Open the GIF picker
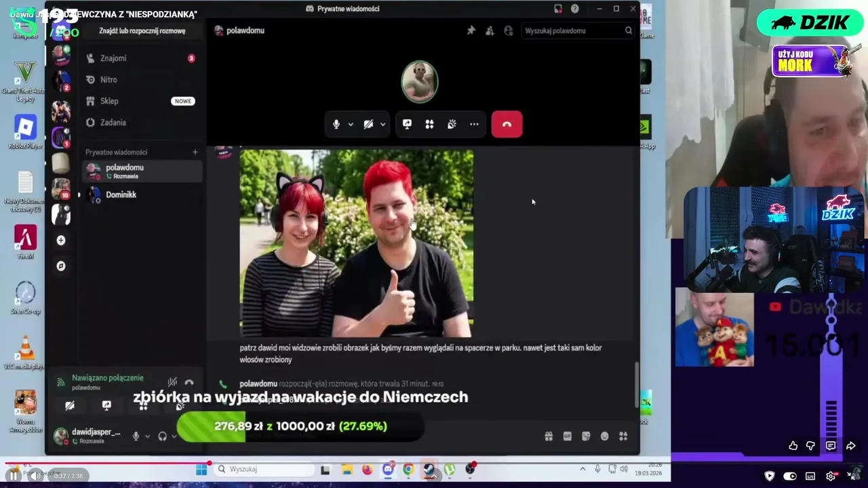 568,436
